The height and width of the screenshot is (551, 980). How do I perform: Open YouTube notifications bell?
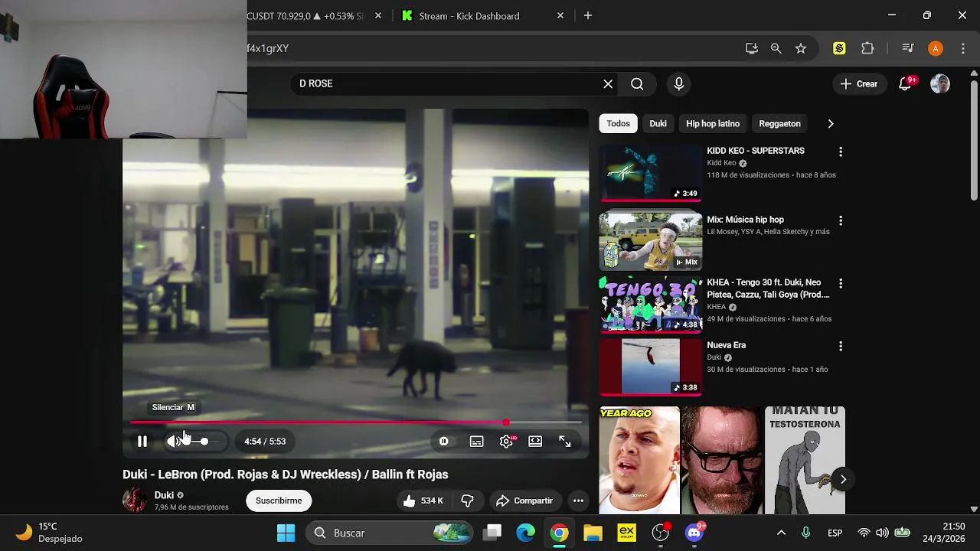(x=906, y=84)
